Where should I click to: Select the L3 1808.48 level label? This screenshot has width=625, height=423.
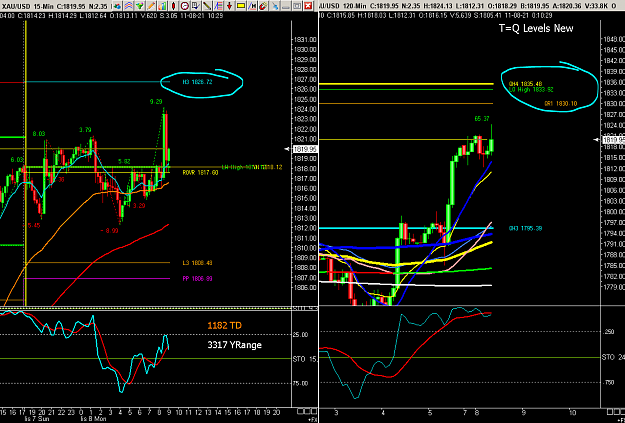(x=198, y=263)
